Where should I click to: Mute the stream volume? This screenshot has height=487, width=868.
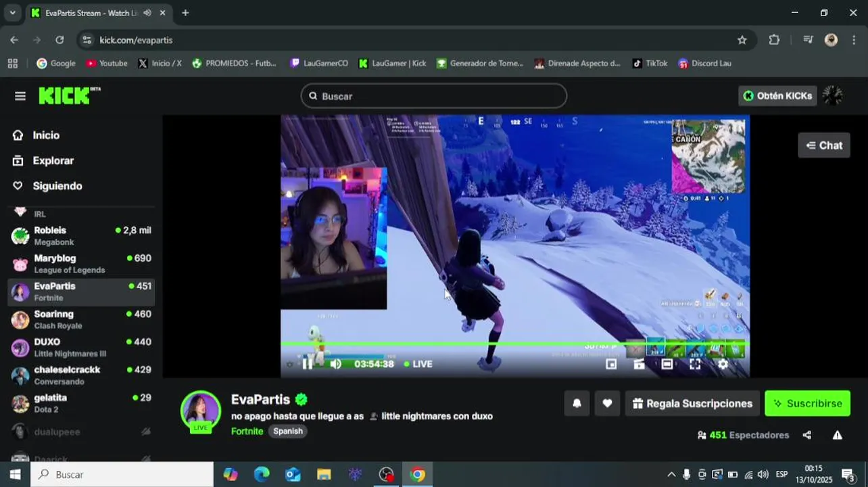point(335,364)
